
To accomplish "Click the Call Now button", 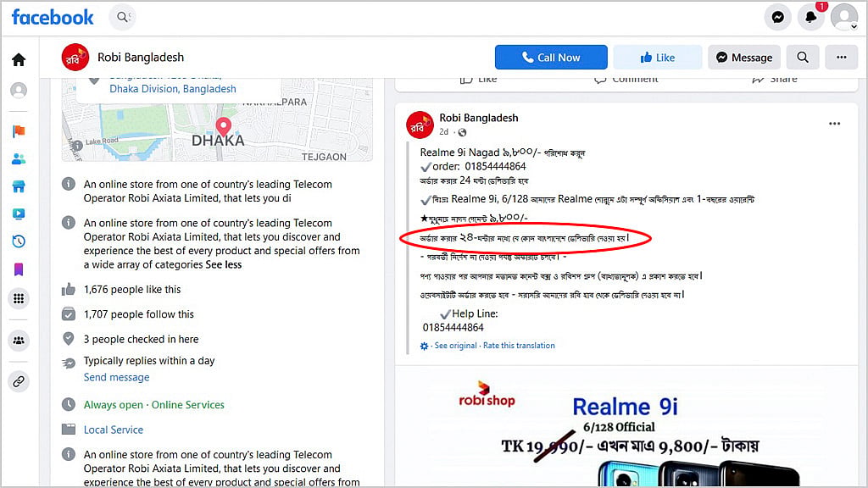I will click(551, 57).
